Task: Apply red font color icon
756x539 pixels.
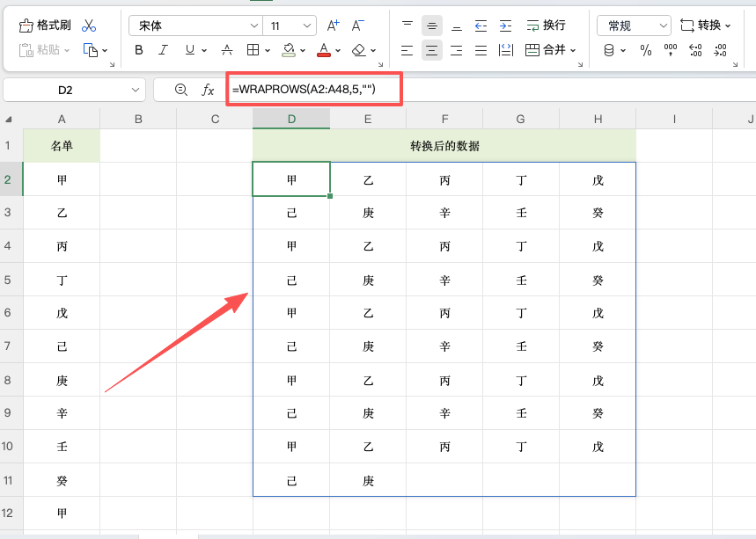Action: [324, 50]
